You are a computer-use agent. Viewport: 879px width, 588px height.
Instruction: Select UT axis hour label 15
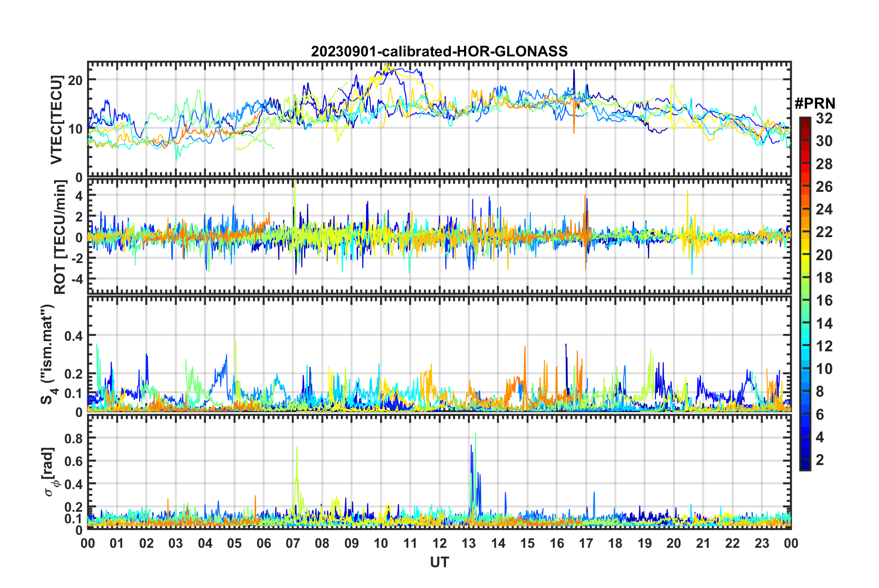click(x=527, y=543)
